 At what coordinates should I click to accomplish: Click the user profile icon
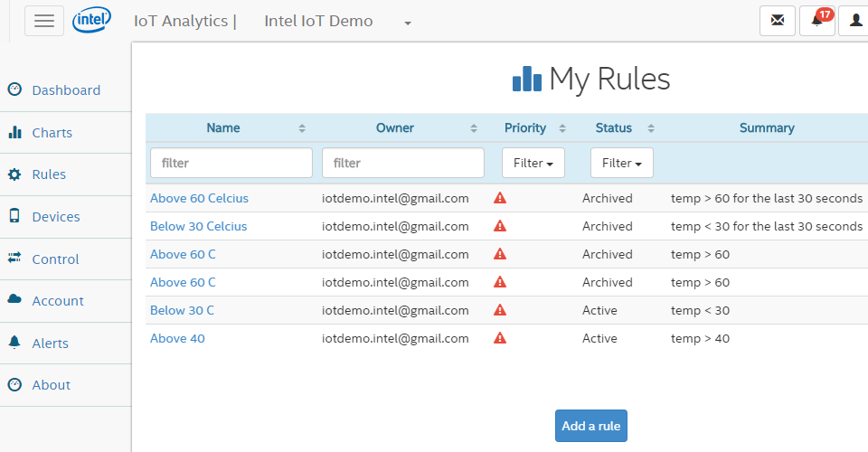(854, 21)
